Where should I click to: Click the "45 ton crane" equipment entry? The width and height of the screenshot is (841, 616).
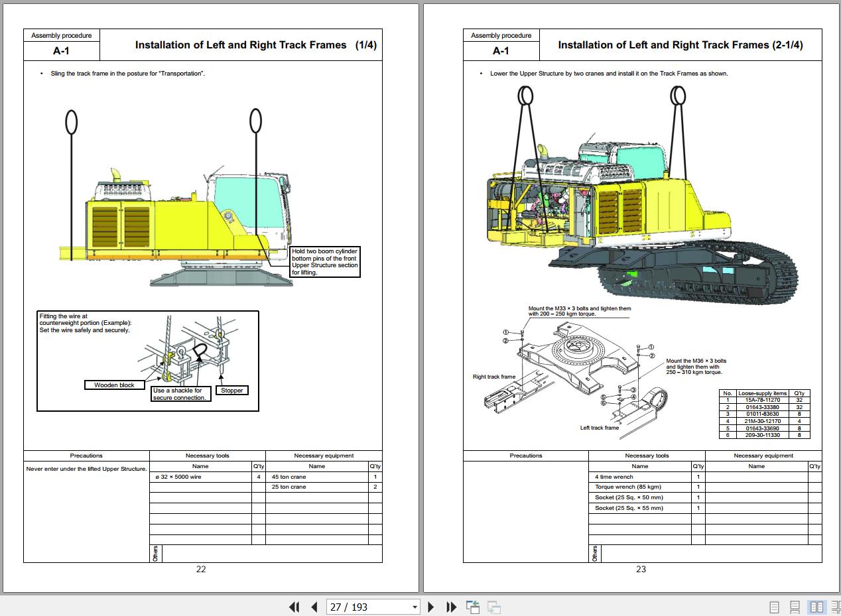click(x=289, y=477)
